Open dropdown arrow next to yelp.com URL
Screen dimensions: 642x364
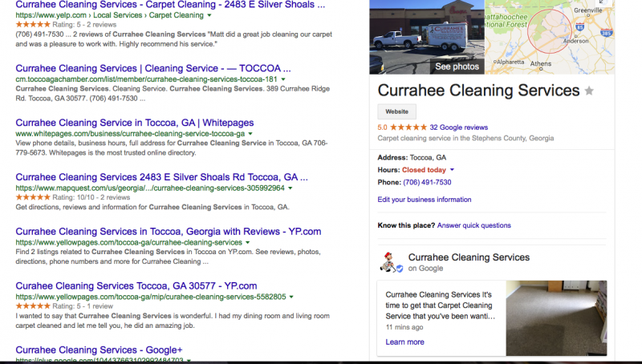[209, 15]
